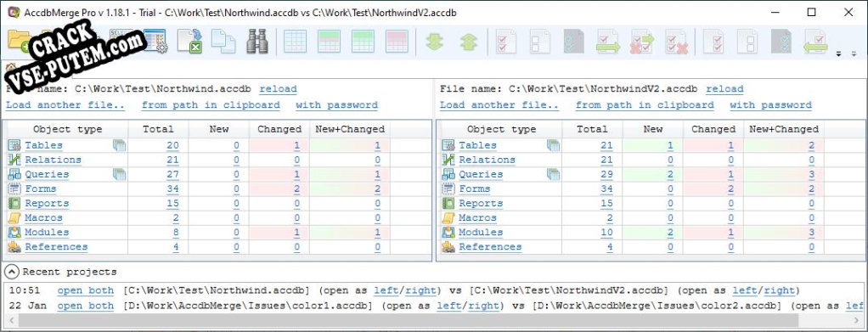868x332 pixels.
Task: Click Tables New+Changed 2 in NorthwindV2 panel
Action: coord(812,145)
